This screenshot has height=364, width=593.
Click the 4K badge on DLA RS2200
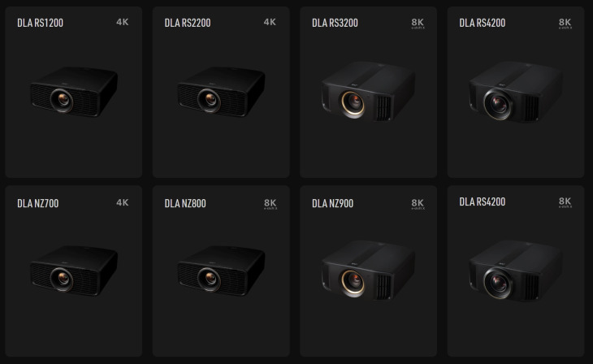point(270,22)
